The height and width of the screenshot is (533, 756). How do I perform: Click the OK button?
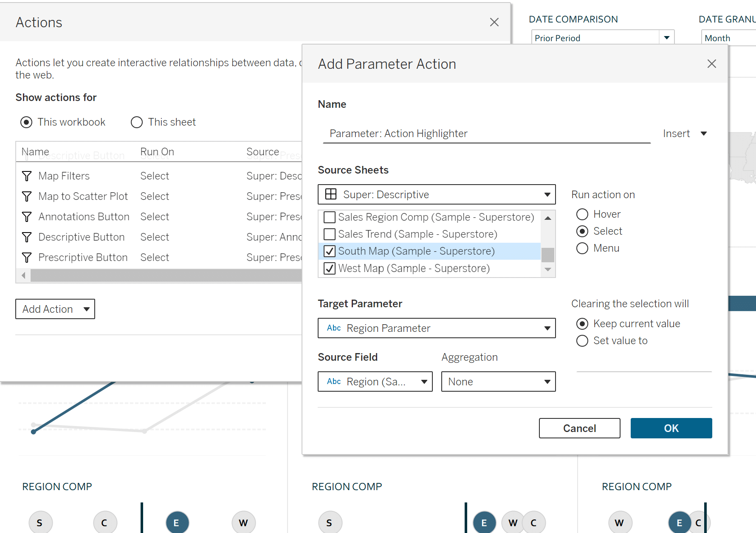pos(671,428)
